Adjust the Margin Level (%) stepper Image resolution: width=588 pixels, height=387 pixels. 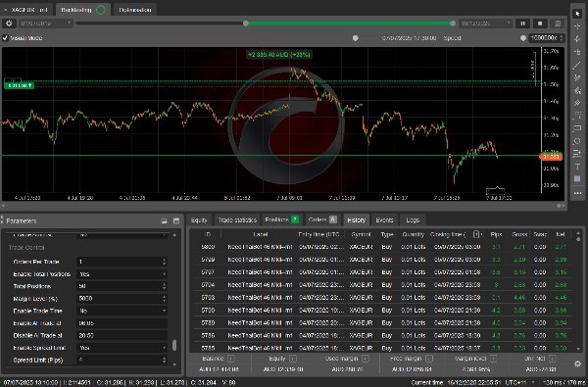(164, 299)
